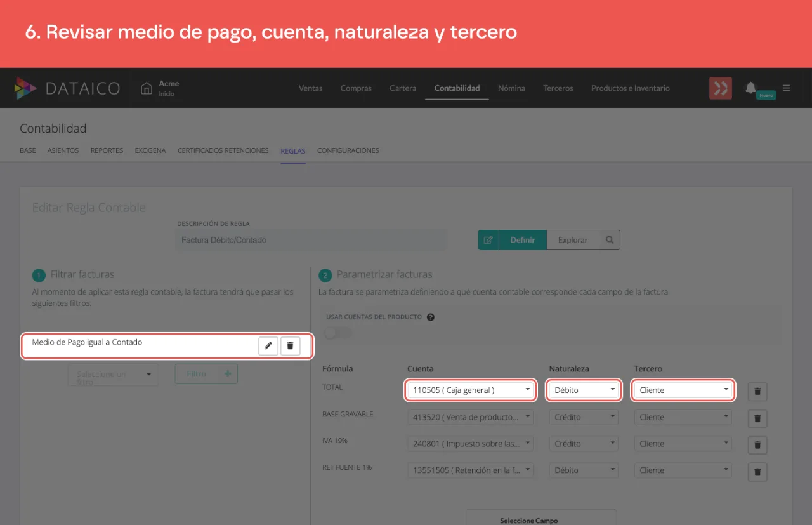Delete the TOTAL formula row
Screen dimensions: 812x525
tap(757, 392)
